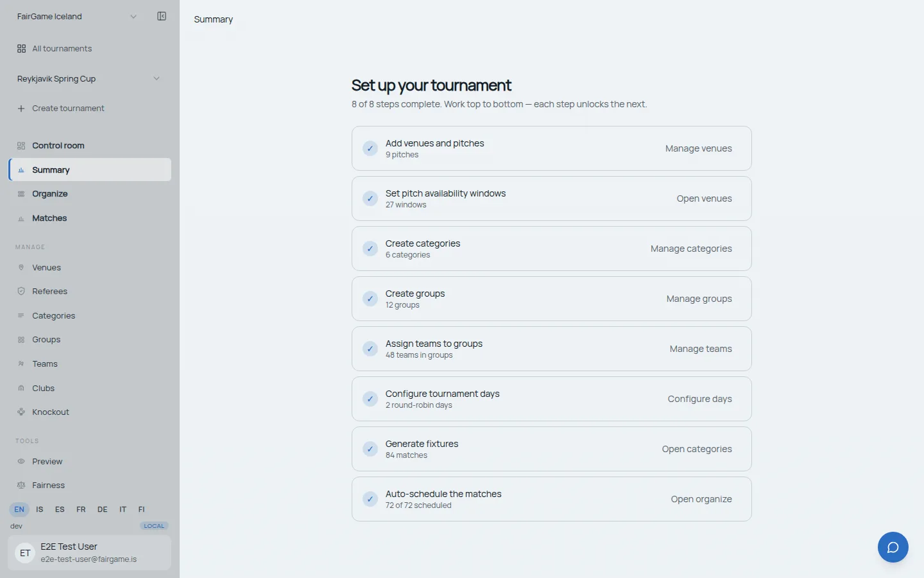Image resolution: width=924 pixels, height=578 pixels.
Task: Click checkmark for Create categories step
Action: [370, 249]
